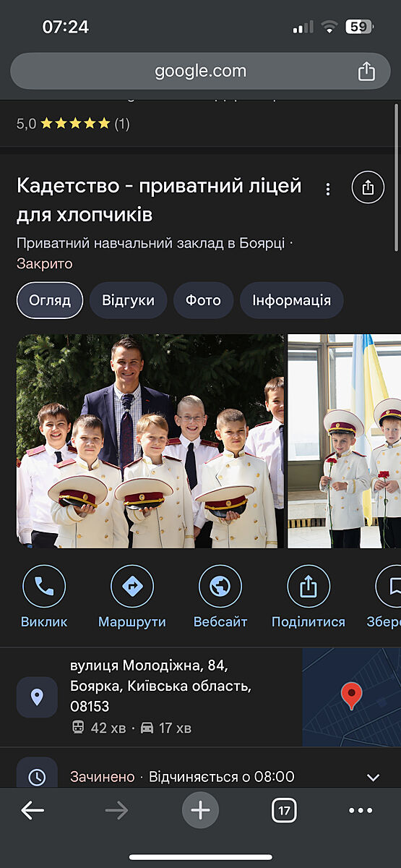Tap the new tab plus button
Image resolution: width=401 pixels, height=868 pixels.
pyautogui.click(x=200, y=810)
